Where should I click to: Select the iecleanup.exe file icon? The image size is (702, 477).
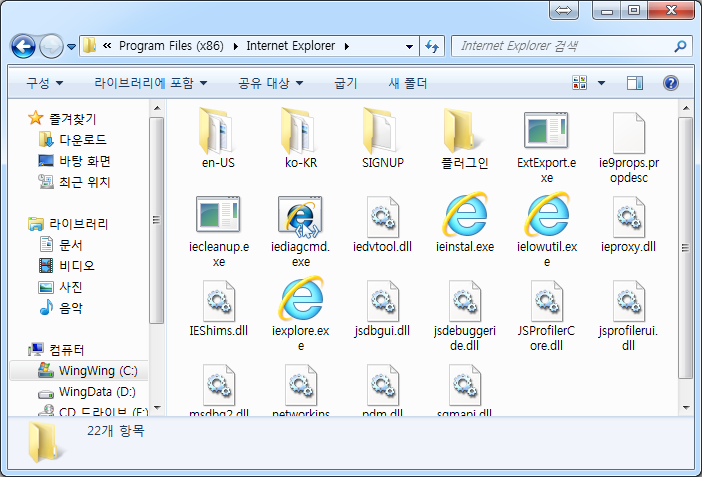(x=218, y=214)
